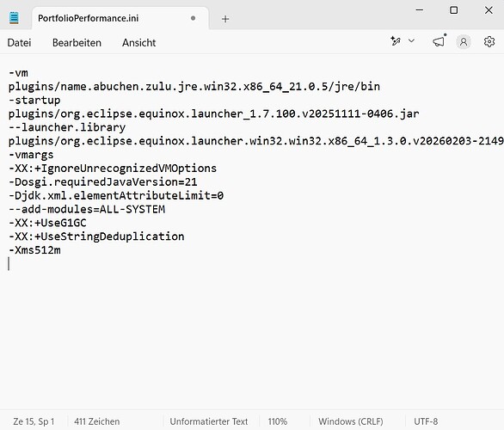Close the Notepad window
Image resolution: width=504 pixels, height=430 pixels.
point(489,10)
